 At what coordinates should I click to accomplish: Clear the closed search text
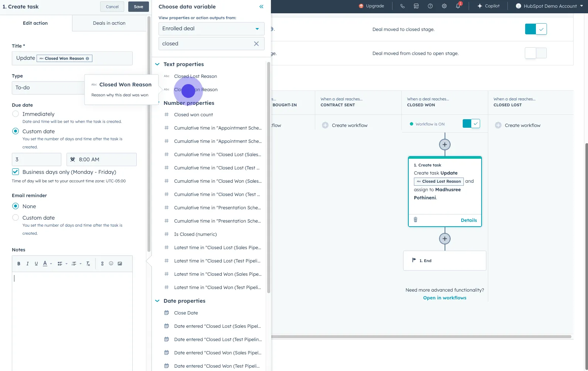point(256,44)
